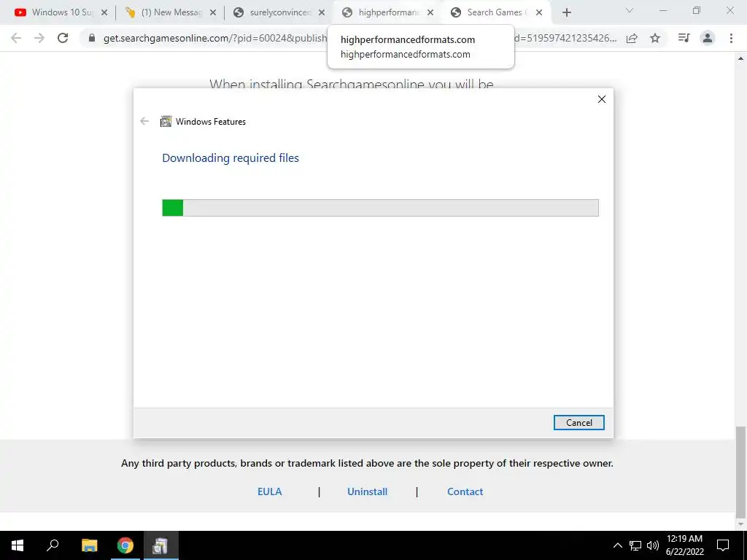The image size is (747, 560).
Task: Close the Search Games tab
Action: pos(539,13)
